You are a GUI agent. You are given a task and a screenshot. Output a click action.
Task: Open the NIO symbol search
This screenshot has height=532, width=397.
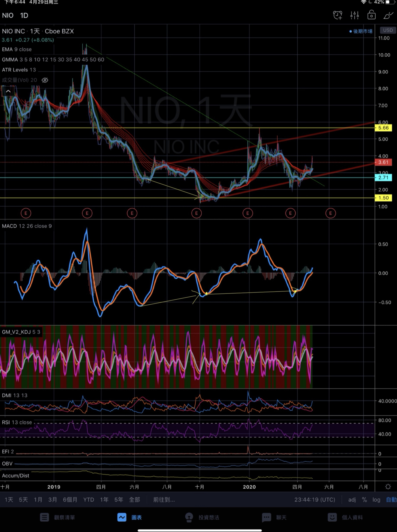pos(8,16)
